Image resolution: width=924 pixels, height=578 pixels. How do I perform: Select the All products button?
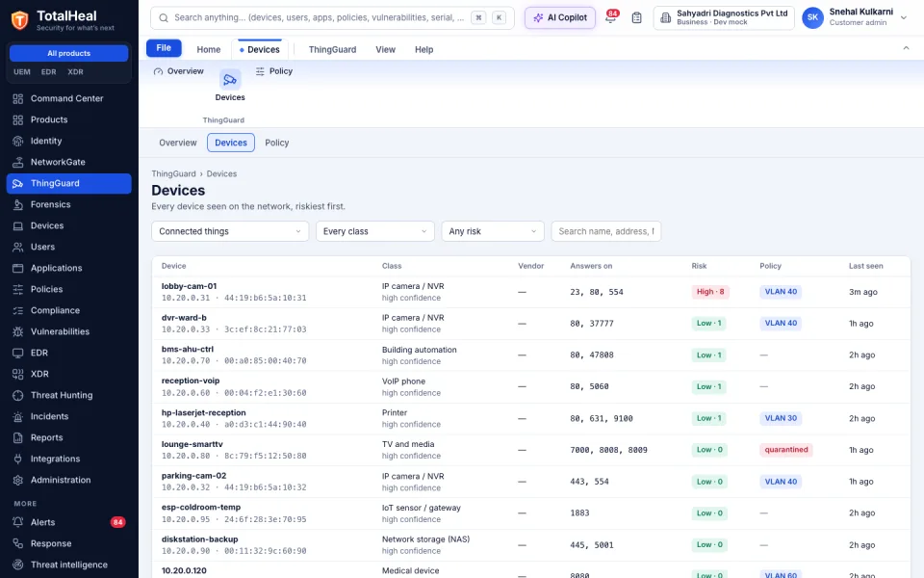tap(69, 53)
